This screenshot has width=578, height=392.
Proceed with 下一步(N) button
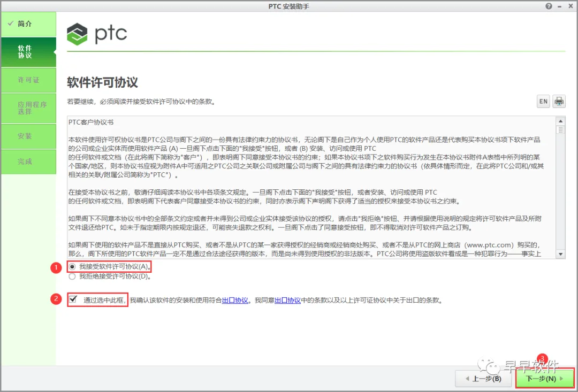point(544,379)
